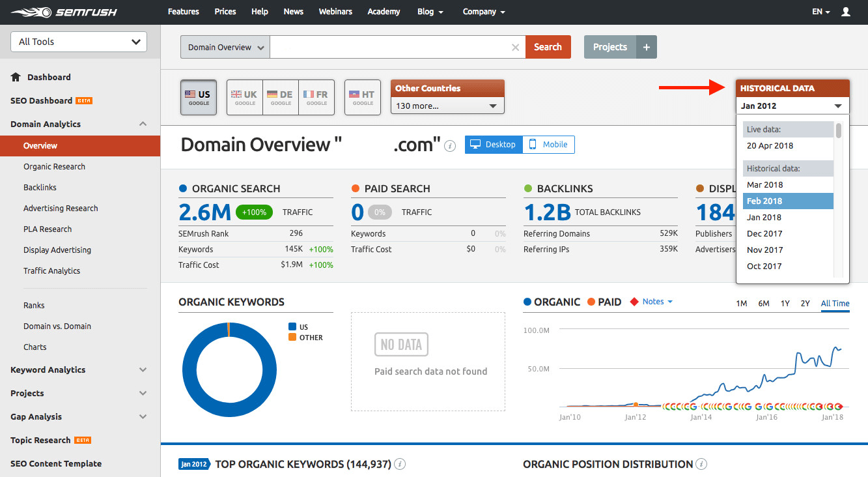Open the user profile icon

[847, 11]
